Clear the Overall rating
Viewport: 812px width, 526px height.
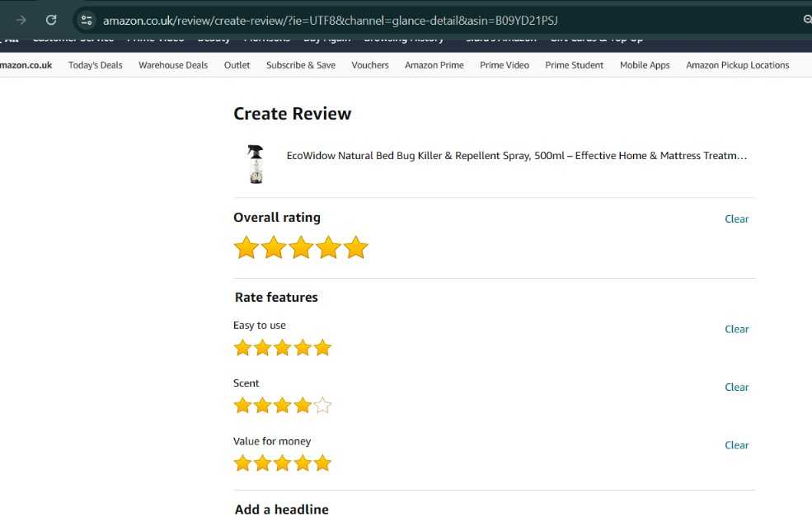(x=736, y=219)
